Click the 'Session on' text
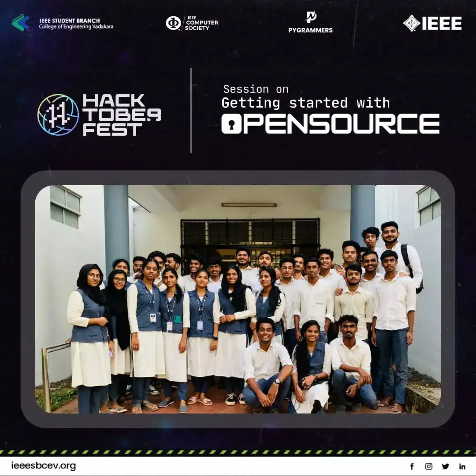Viewport: 476px width, 476px height. [256, 89]
